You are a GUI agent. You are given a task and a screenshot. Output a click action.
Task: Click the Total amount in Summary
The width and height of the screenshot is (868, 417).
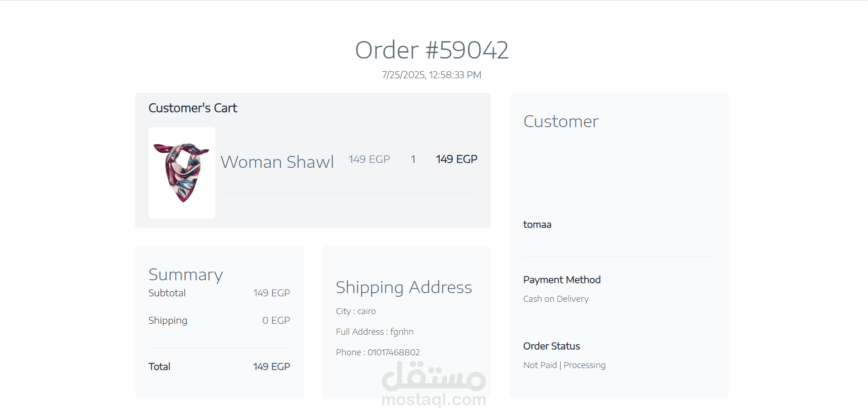click(272, 367)
